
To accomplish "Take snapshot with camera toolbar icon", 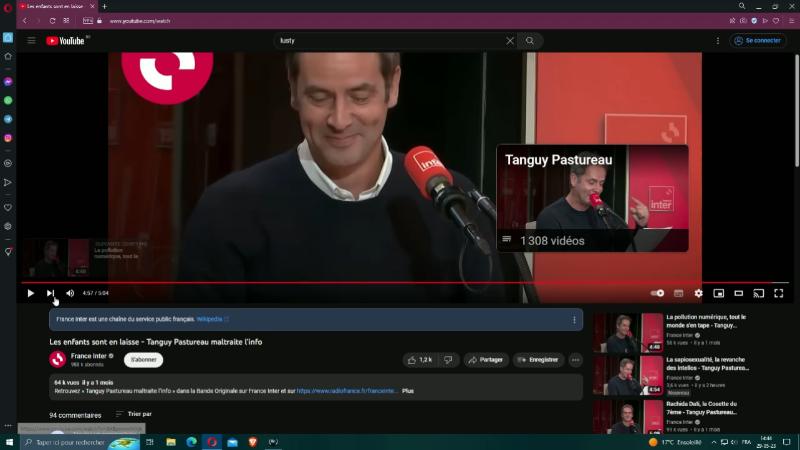I will click(x=743, y=21).
